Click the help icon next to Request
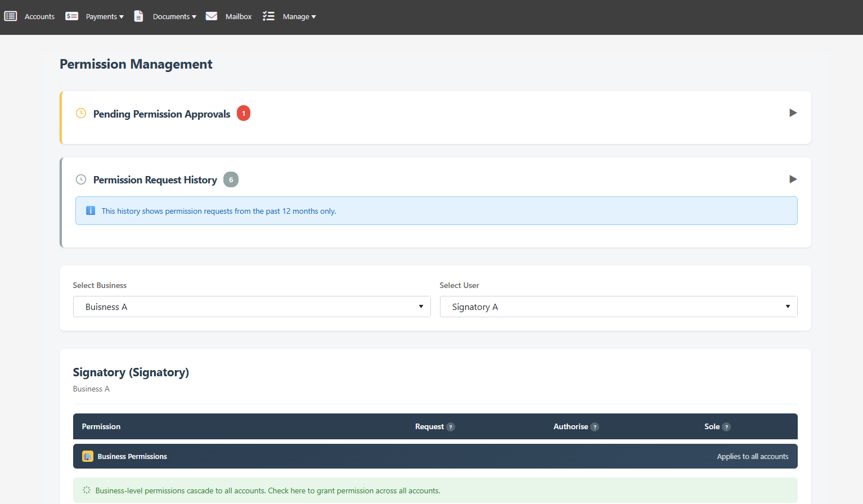The width and height of the screenshot is (863, 504). point(450,426)
